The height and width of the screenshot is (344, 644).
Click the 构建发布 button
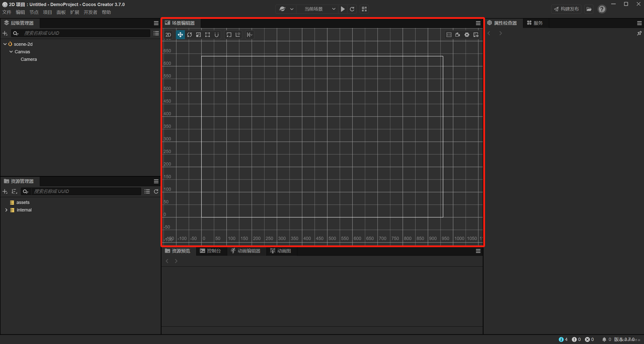pyautogui.click(x=566, y=9)
